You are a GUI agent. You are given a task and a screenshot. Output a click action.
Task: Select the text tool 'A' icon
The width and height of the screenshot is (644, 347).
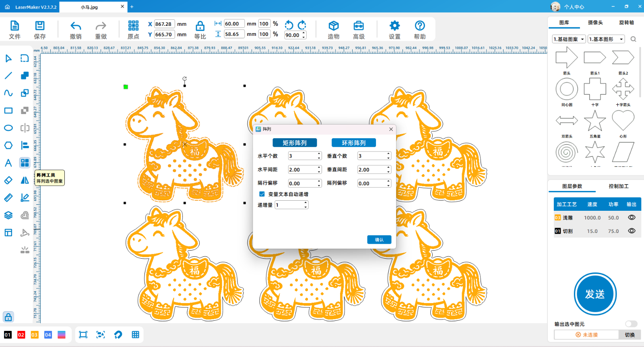pos(8,163)
